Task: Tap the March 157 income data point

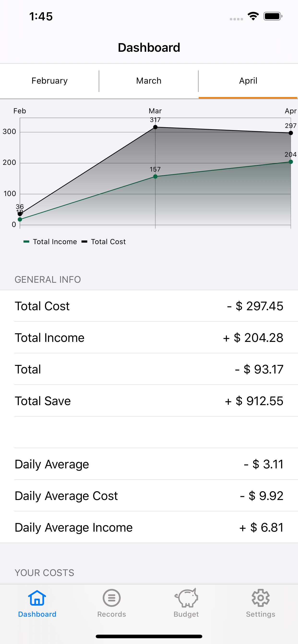Action: click(x=155, y=177)
